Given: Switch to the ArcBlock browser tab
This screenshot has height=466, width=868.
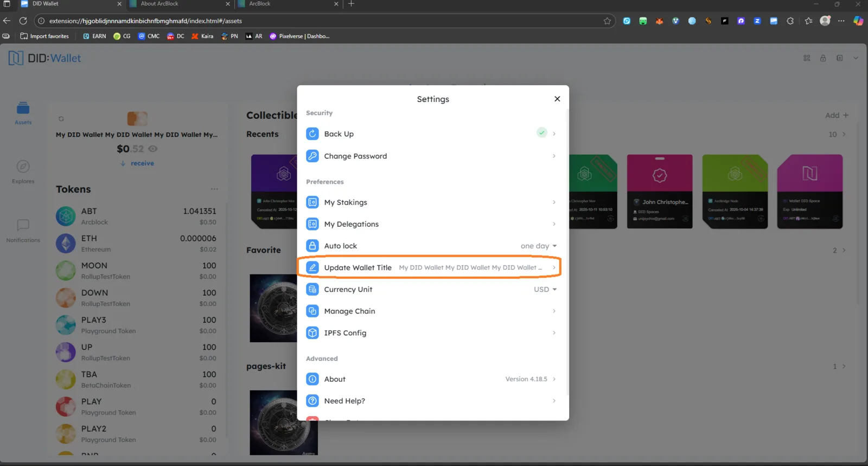Looking at the screenshot, I should click(288, 4).
